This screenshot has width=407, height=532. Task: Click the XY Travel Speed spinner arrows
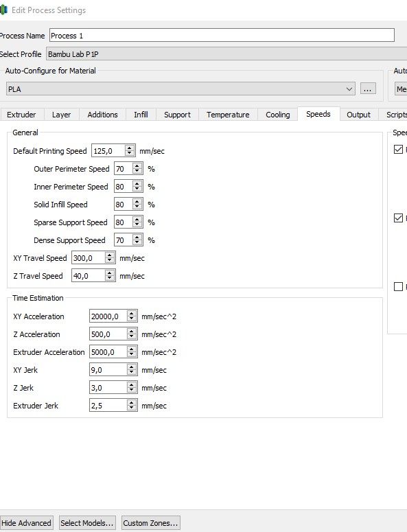pos(110,258)
